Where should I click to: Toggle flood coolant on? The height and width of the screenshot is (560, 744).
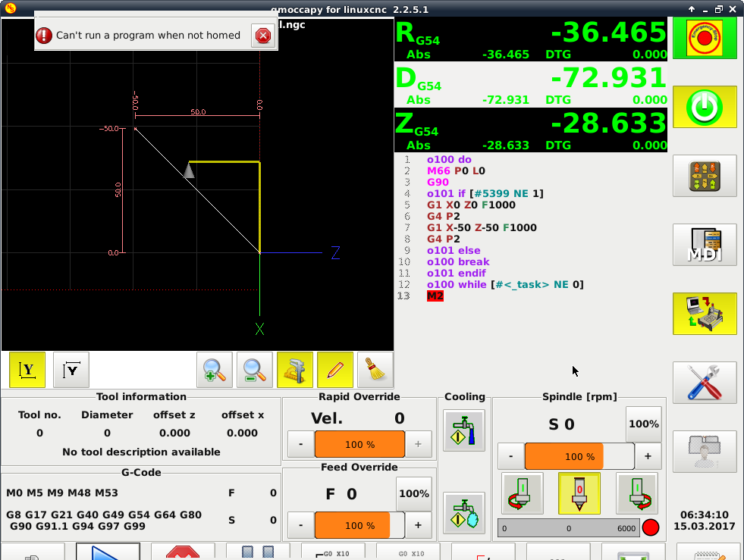464,430
